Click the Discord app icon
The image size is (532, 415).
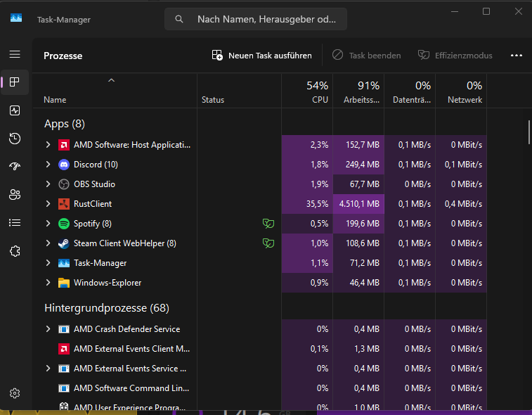64,165
